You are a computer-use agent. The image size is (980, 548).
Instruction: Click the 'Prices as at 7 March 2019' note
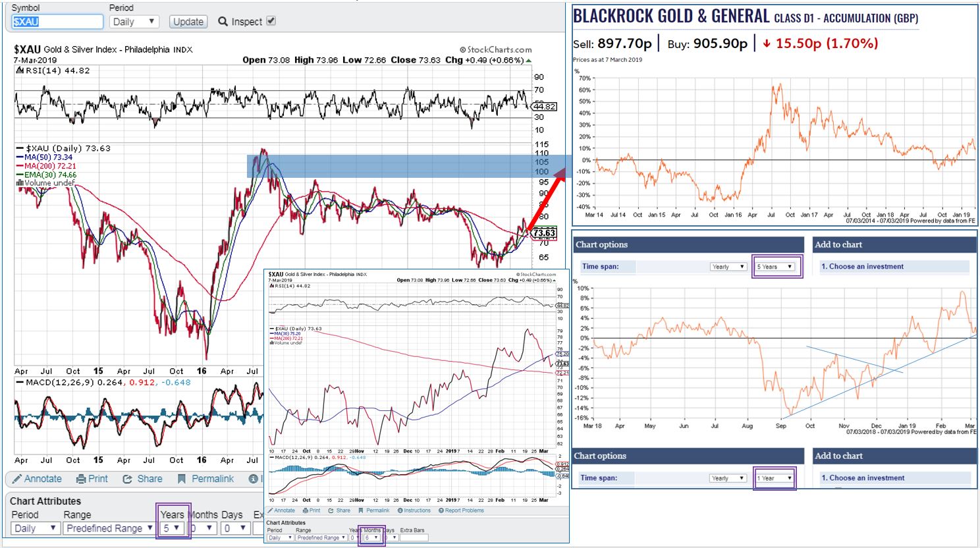(x=607, y=60)
